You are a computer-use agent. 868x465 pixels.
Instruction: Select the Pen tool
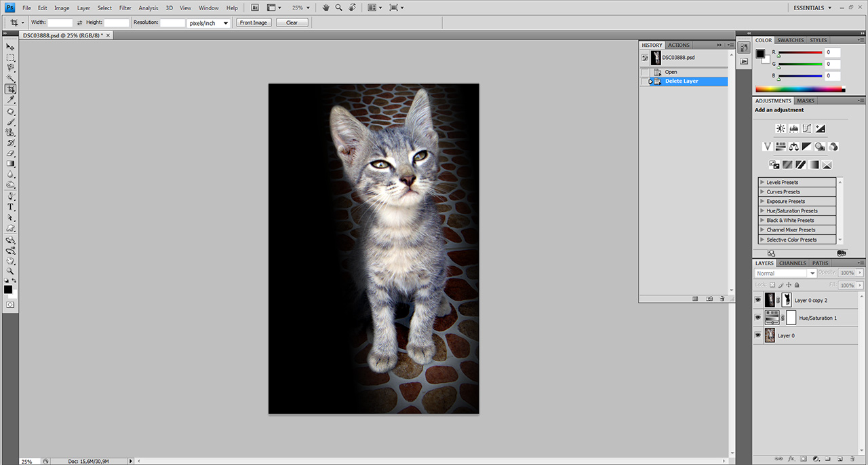pyautogui.click(x=11, y=196)
